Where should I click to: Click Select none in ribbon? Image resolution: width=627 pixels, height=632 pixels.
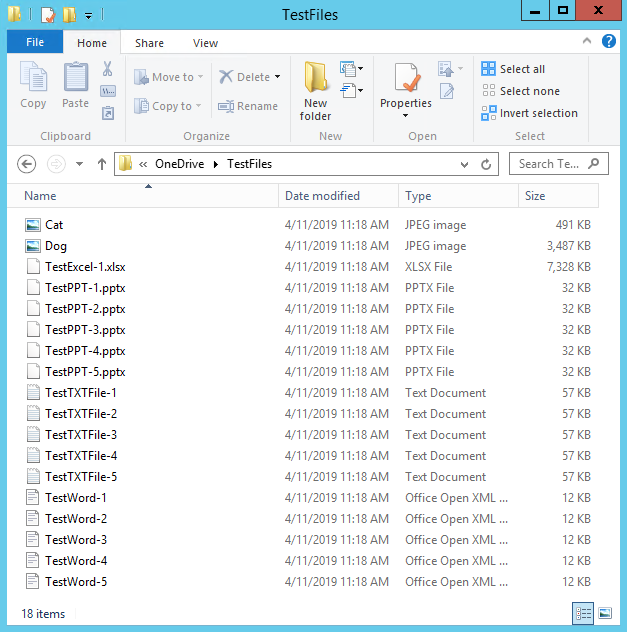coord(520,91)
